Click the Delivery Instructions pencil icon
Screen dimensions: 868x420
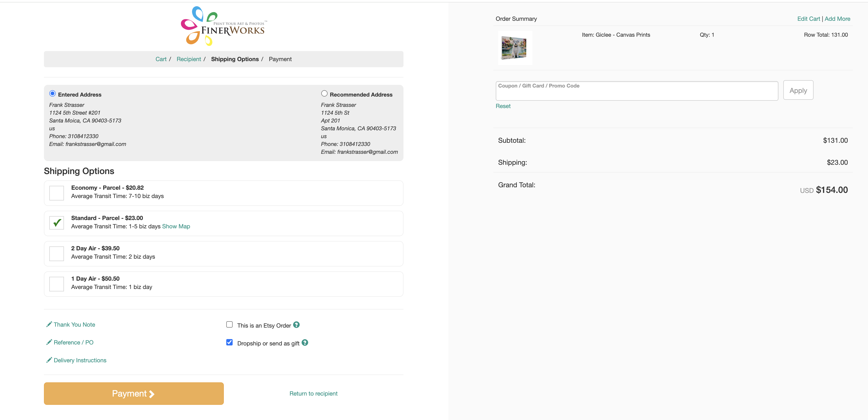pyautogui.click(x=49, y=360)
